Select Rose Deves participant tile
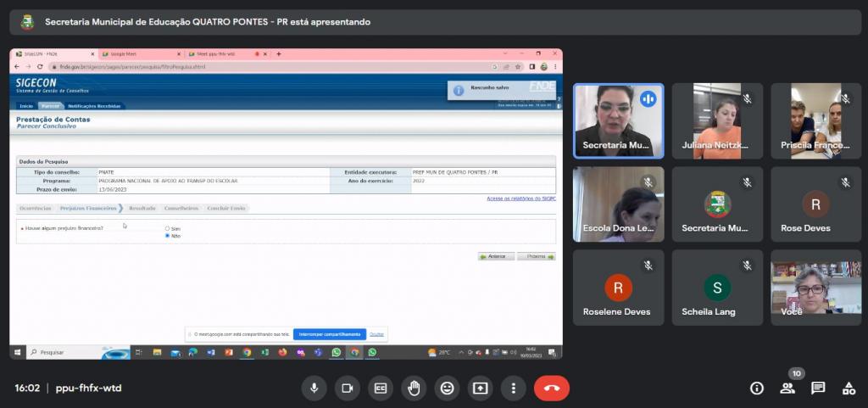 (816, 204)
